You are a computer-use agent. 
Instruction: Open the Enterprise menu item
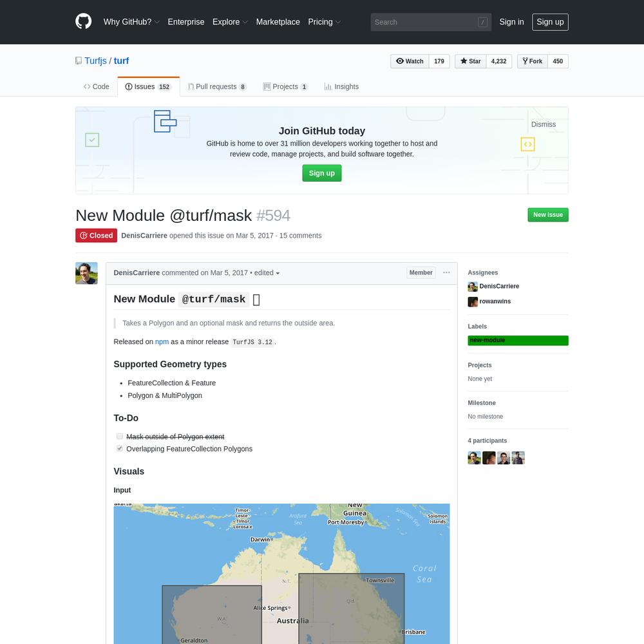186,22
